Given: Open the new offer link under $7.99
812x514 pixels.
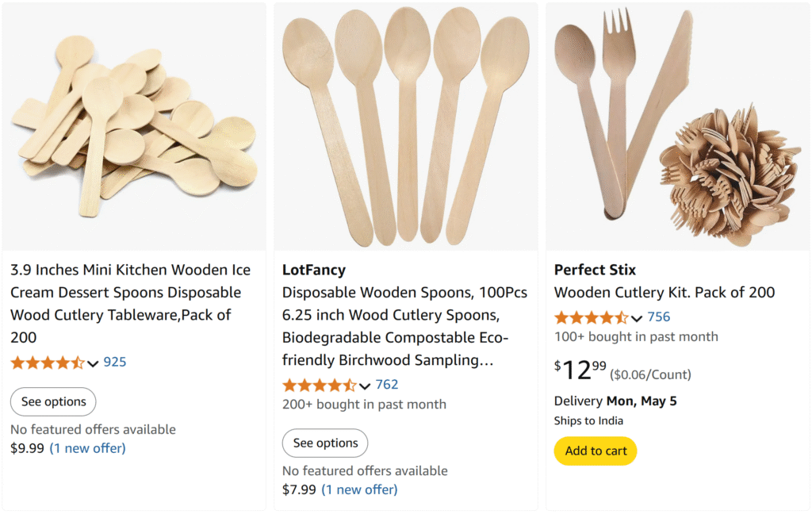Looking at the screenshot, I should coord(359,489).
